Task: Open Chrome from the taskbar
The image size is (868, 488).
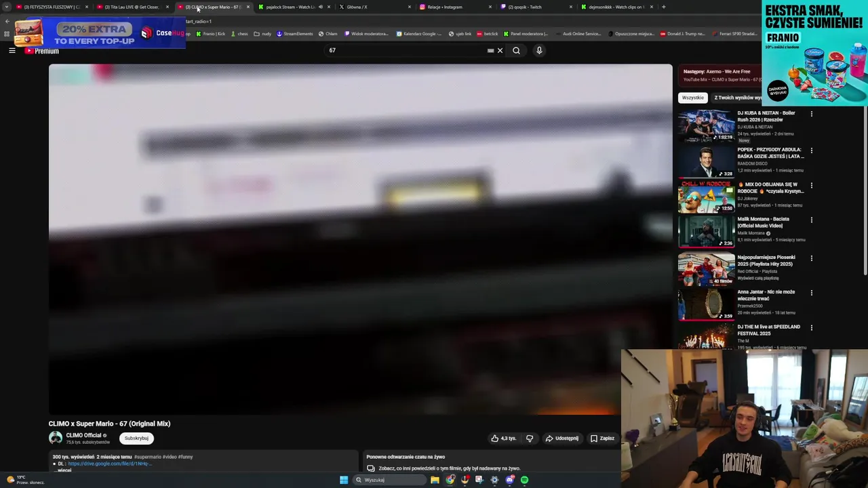Action: [x=450, y=480]
